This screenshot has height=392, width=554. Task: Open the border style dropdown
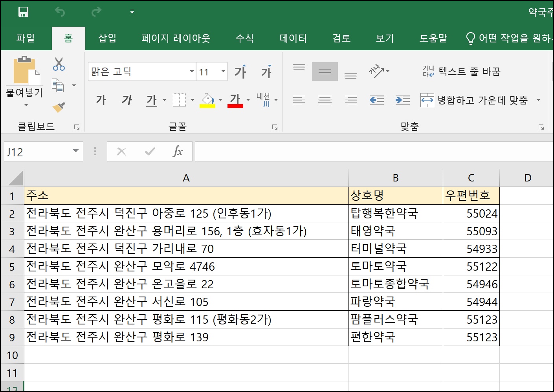click(x=192, y=100)
